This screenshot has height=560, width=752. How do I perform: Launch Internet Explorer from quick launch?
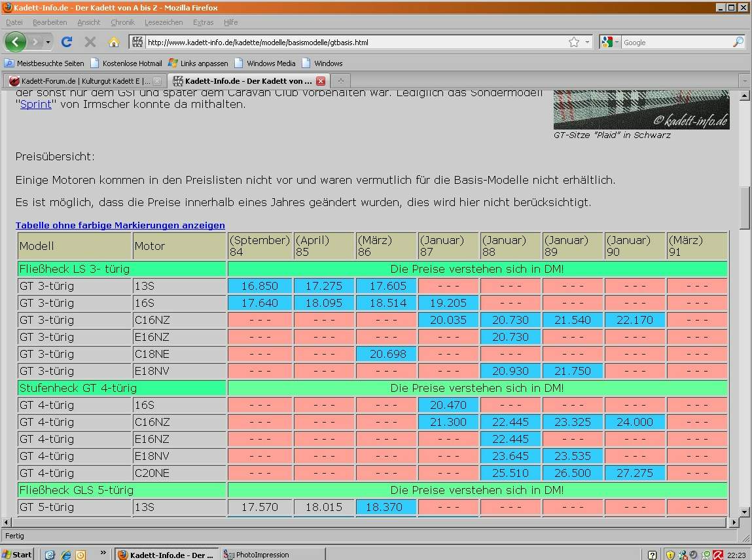point(65,554)
